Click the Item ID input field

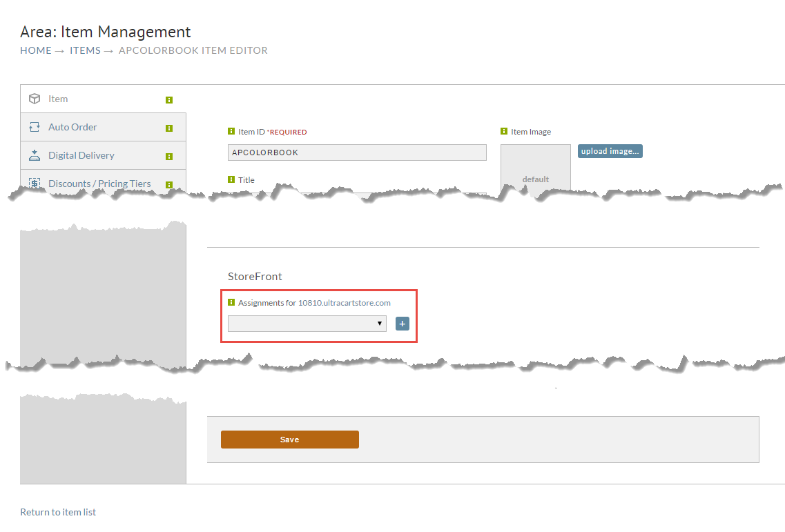357,152
